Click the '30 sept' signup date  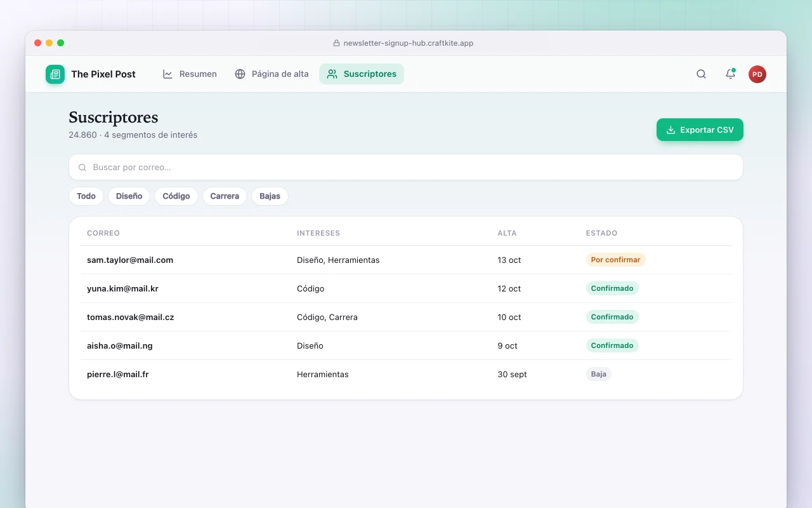[x=512, y=374]
